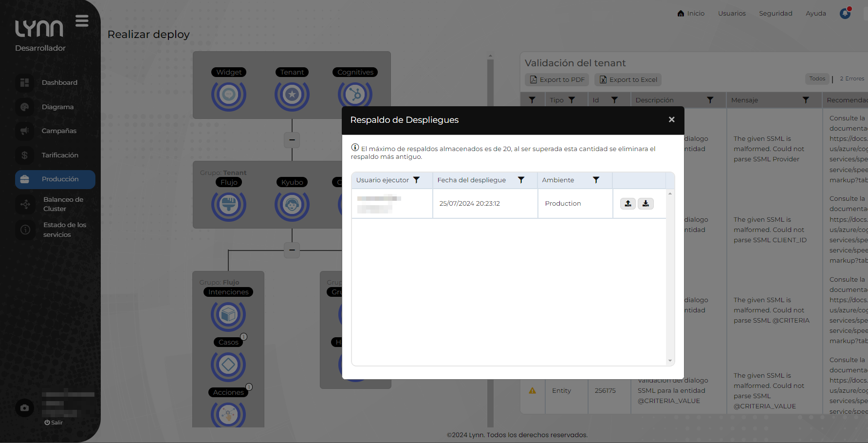Toggle the hamburger sidebar menu
Viewport: 868px width, 443px height.
coord(82,21)
